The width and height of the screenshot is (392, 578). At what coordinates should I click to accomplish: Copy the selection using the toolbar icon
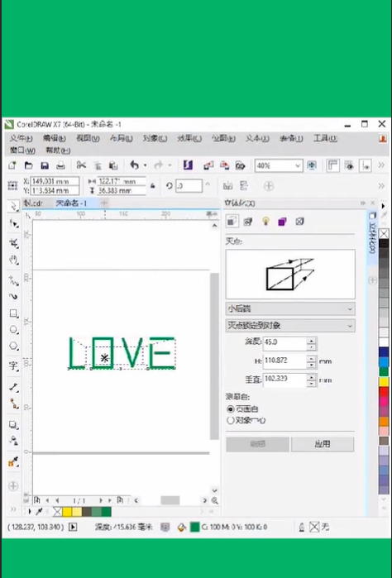tap(98, 166)
